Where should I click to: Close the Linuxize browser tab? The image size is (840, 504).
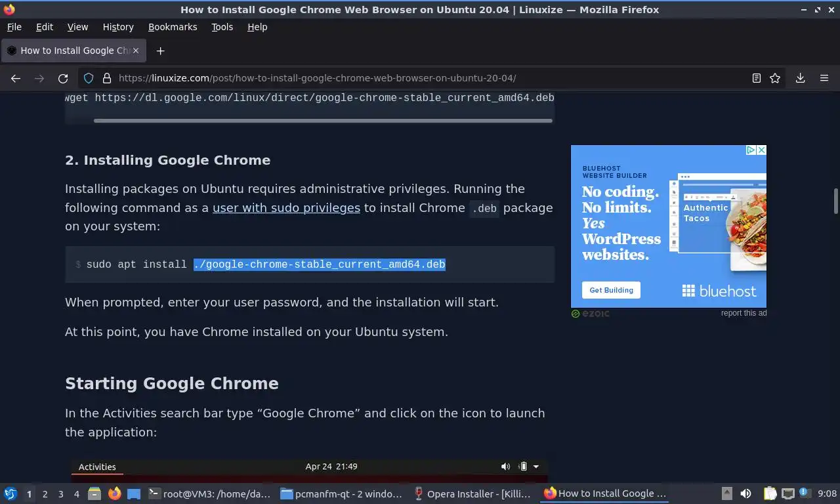tap(136, 51)
